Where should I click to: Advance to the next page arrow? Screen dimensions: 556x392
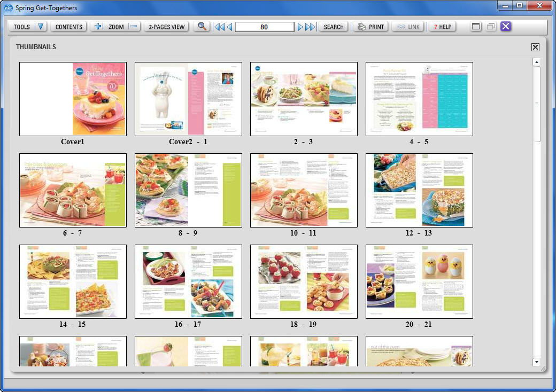click(x=299, y=26)
